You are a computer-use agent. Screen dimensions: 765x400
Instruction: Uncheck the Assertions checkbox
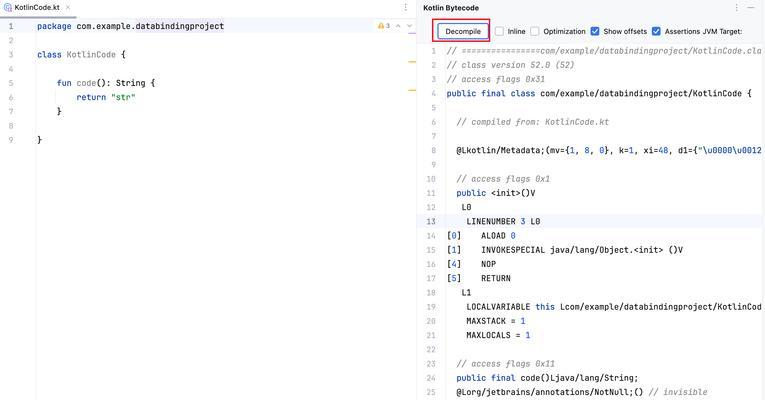656,31
